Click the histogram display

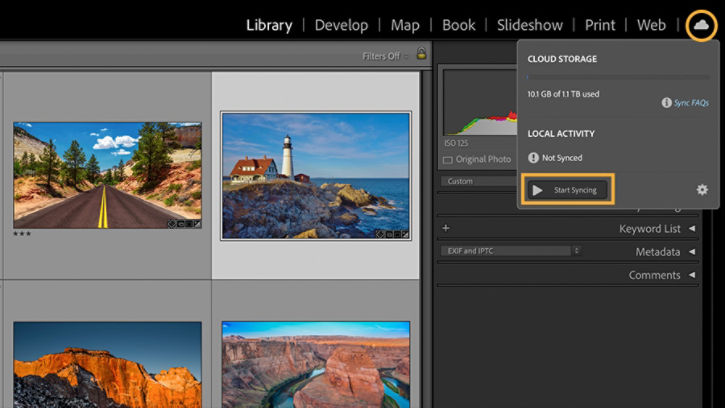tap(480, 102)
